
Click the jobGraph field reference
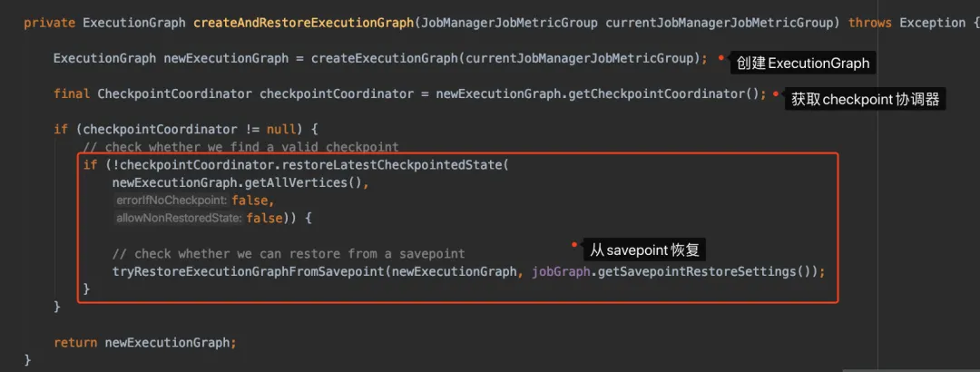tap(562, 272)
